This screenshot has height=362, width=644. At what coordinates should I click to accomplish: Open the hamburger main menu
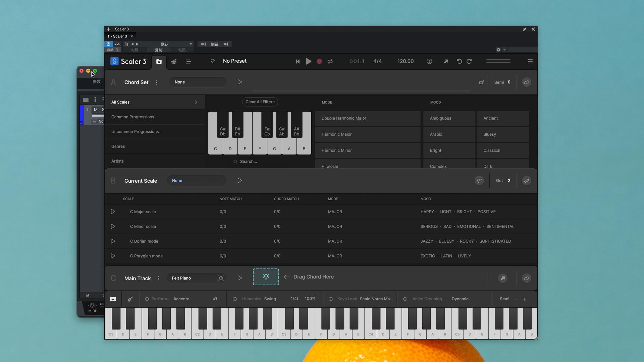530,61
